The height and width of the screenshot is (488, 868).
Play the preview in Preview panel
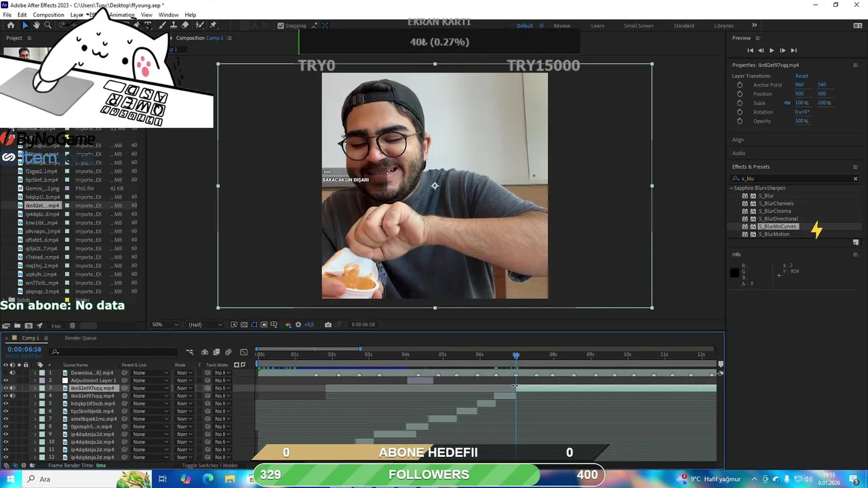tap(771, 50)
